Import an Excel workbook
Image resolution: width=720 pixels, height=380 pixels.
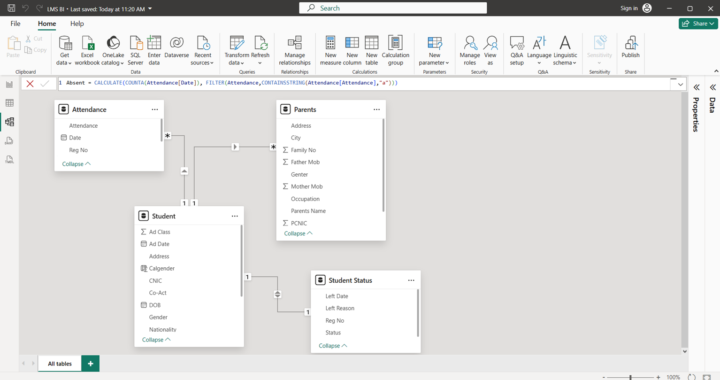pyautogui.click(x=87, y=50)
